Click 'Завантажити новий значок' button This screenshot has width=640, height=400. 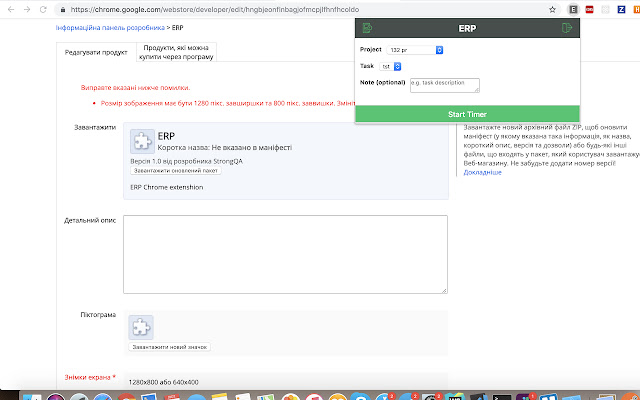[169, 347]
